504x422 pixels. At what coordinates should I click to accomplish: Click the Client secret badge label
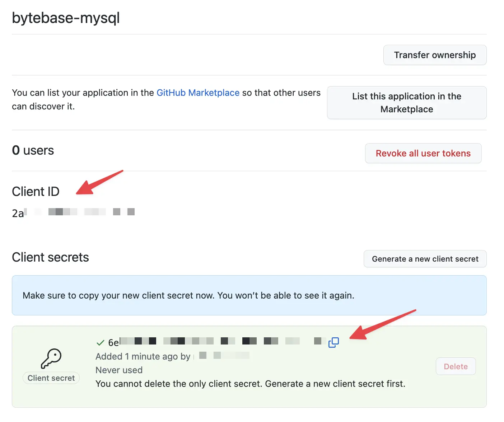point(51,378)
